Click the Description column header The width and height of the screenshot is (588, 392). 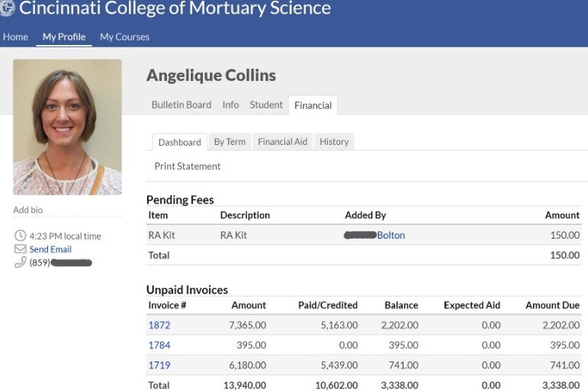click(245, 215)
